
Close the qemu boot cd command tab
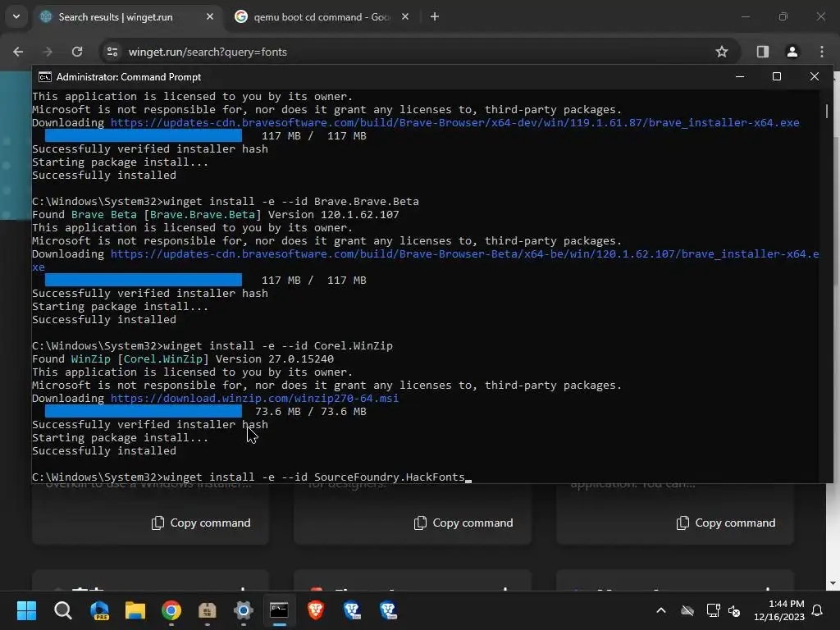(405, 17)
